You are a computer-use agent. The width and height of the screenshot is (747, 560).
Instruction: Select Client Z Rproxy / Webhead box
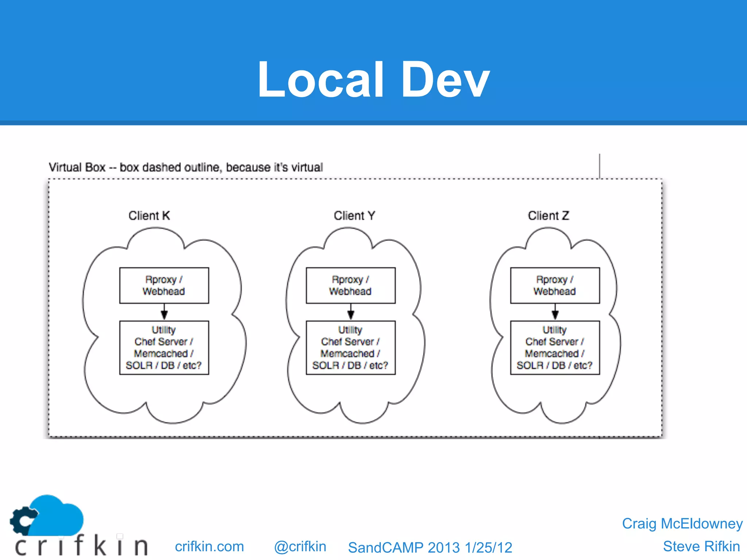coord(555,285)
